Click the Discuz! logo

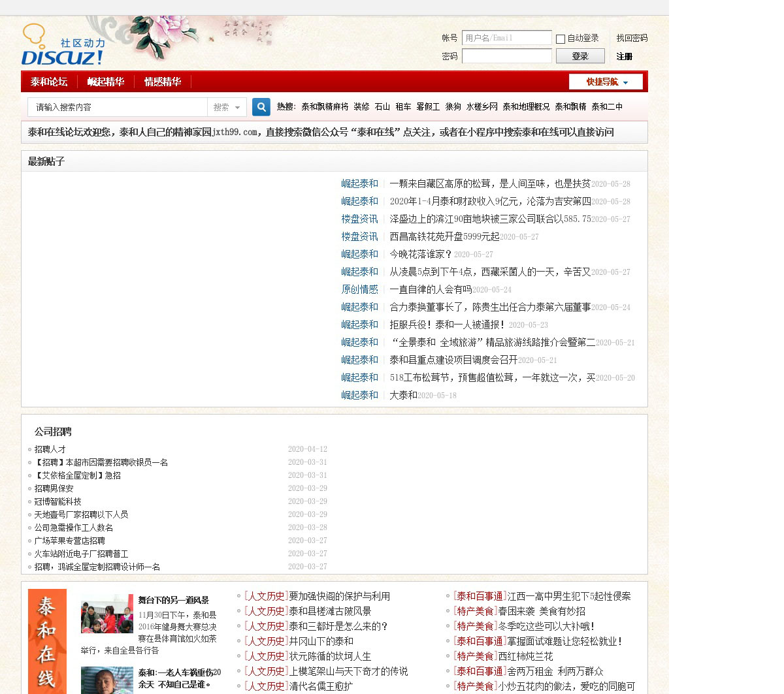[x=63, y=46]
